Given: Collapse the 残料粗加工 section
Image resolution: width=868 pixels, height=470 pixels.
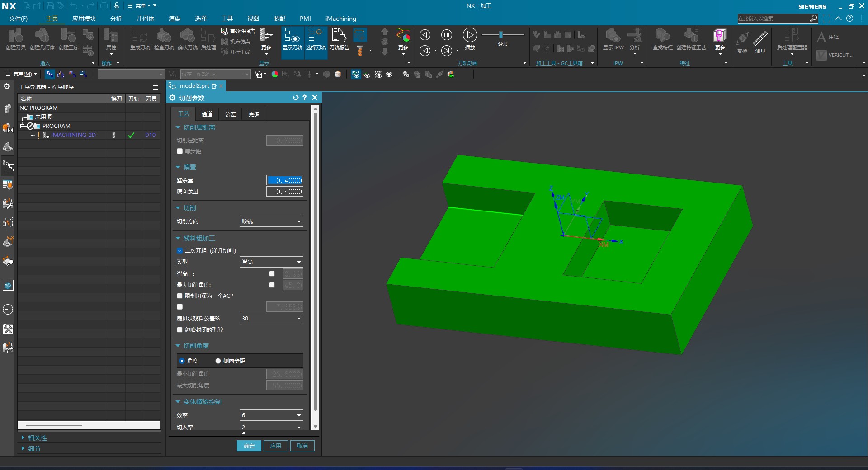Looking at the screenshot, I should tap(178, 238).
